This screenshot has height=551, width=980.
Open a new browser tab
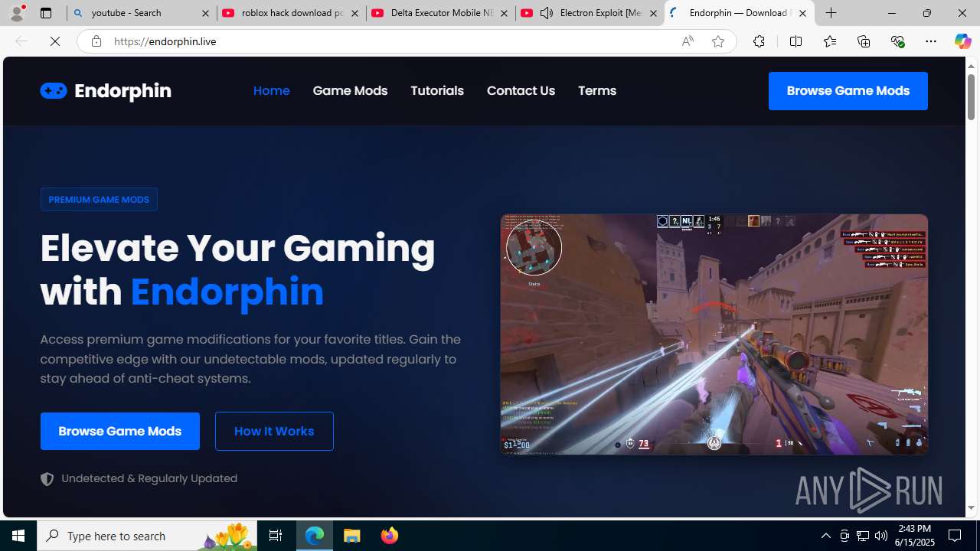click(831, 13)
